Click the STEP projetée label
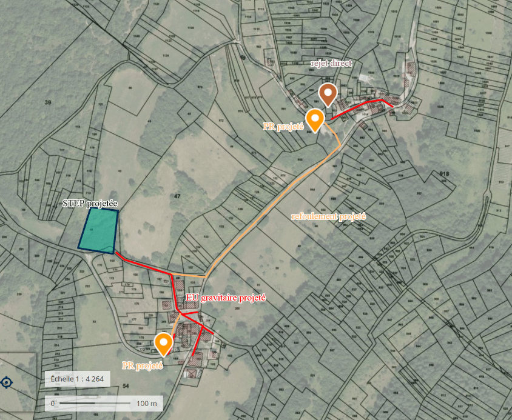 click(x=90, y=204)
